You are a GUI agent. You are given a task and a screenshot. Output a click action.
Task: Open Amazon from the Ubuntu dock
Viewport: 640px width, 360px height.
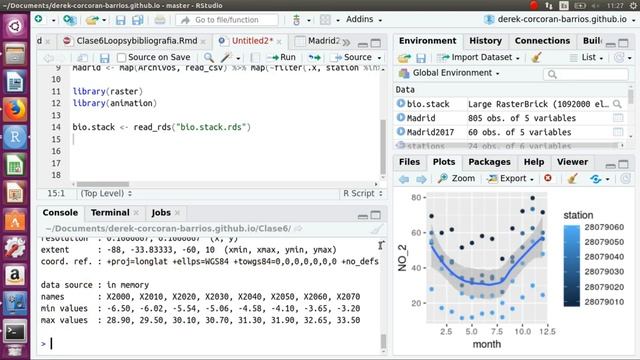pos(15,276)
